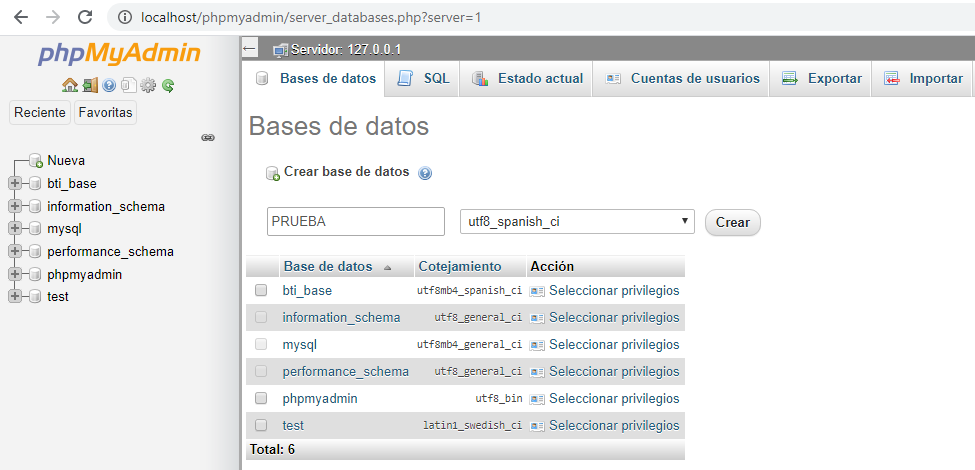Open phpMyAdmin documentation help icon in sidebar
975x470 pixels.
(109, 85)
